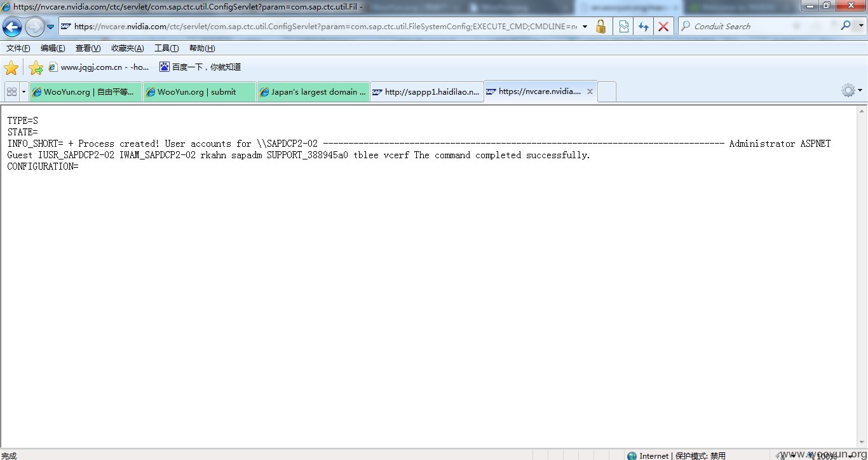Open the Quick Tabs grid view
The width and height of the screenshot is (868, 460).
(11, 92)
